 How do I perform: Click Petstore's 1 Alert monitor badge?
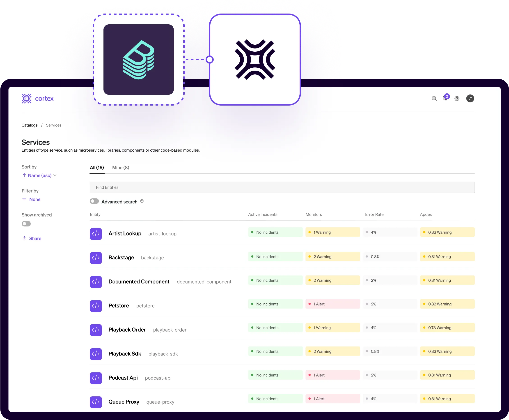tap(332, 304)
